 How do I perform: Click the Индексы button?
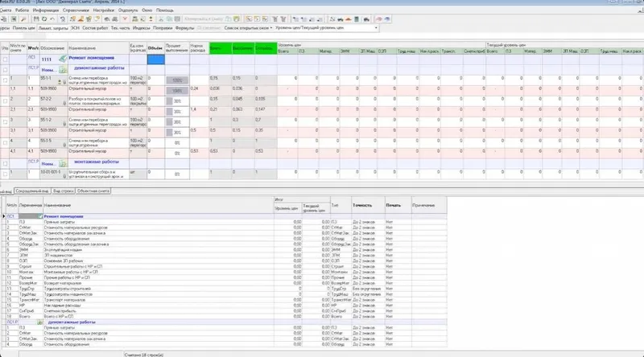pos(142,28)
